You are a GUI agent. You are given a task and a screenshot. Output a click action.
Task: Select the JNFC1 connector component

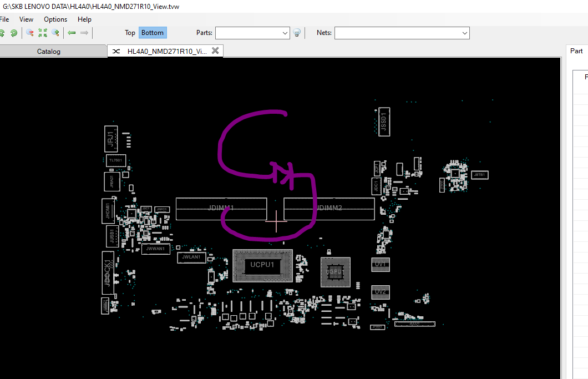pos(161,209)
